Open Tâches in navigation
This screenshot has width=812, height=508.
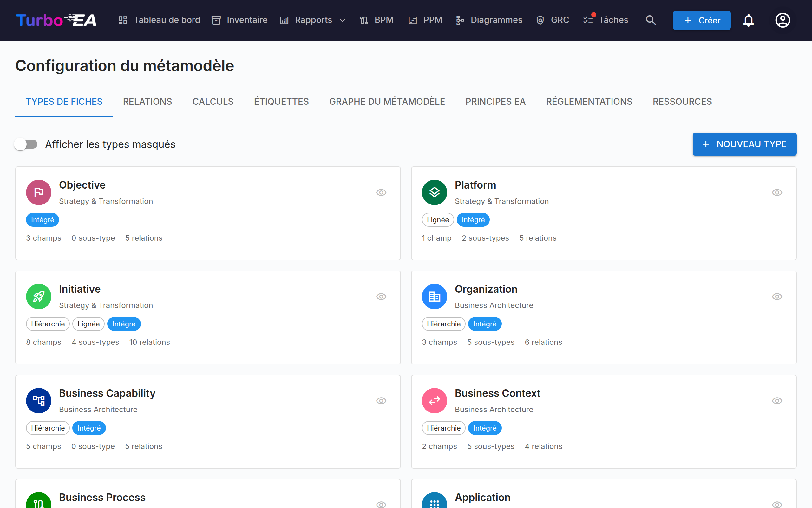pos(606,20)
